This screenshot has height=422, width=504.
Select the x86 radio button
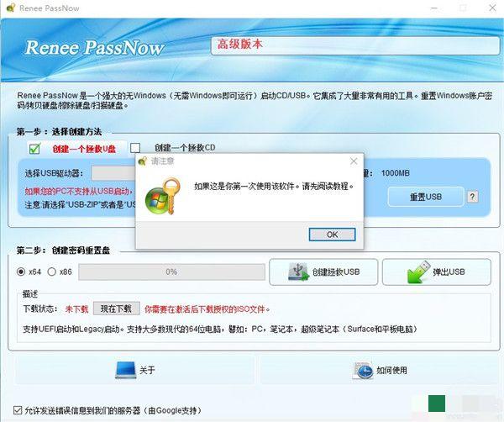pos(52,272)
